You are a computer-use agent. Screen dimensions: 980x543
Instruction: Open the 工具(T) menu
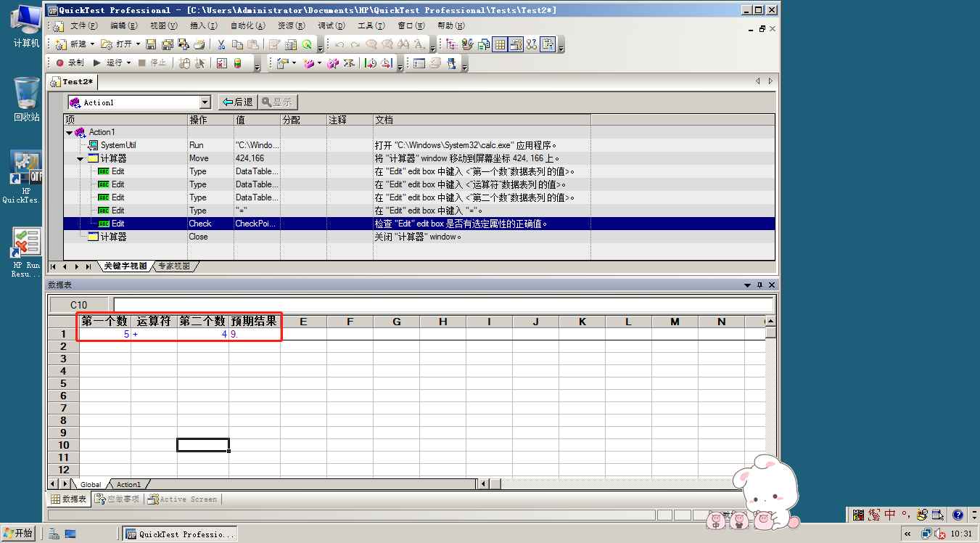coord(371,25)
